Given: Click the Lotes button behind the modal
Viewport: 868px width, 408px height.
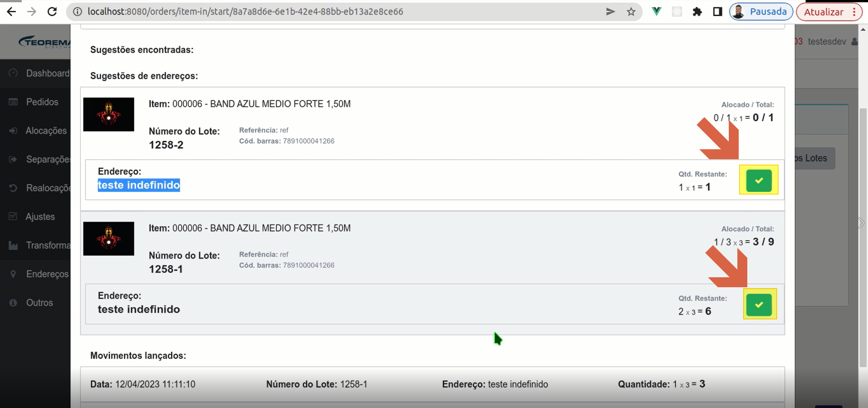Looking at the screenshot, I should click(x=815, y=158).
